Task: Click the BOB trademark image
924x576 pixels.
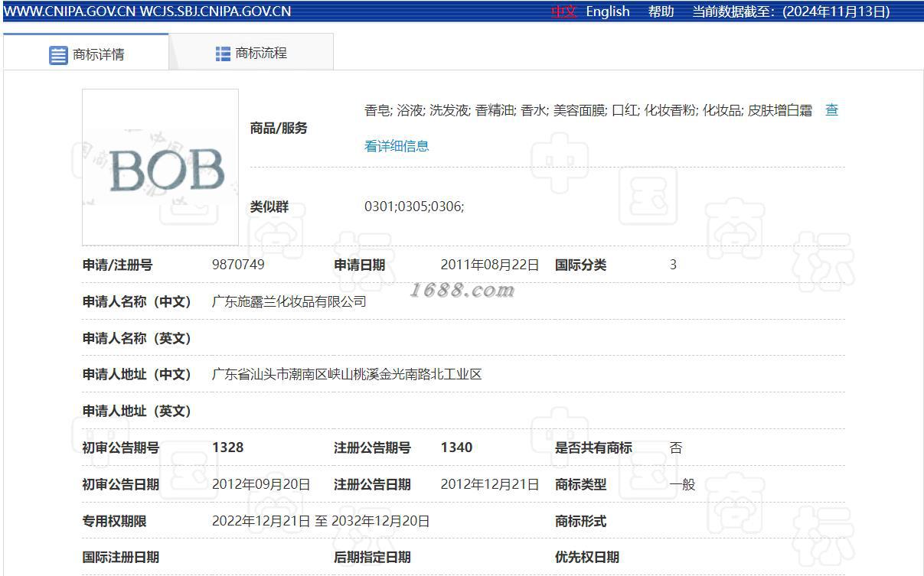Action: coord(160,167)
